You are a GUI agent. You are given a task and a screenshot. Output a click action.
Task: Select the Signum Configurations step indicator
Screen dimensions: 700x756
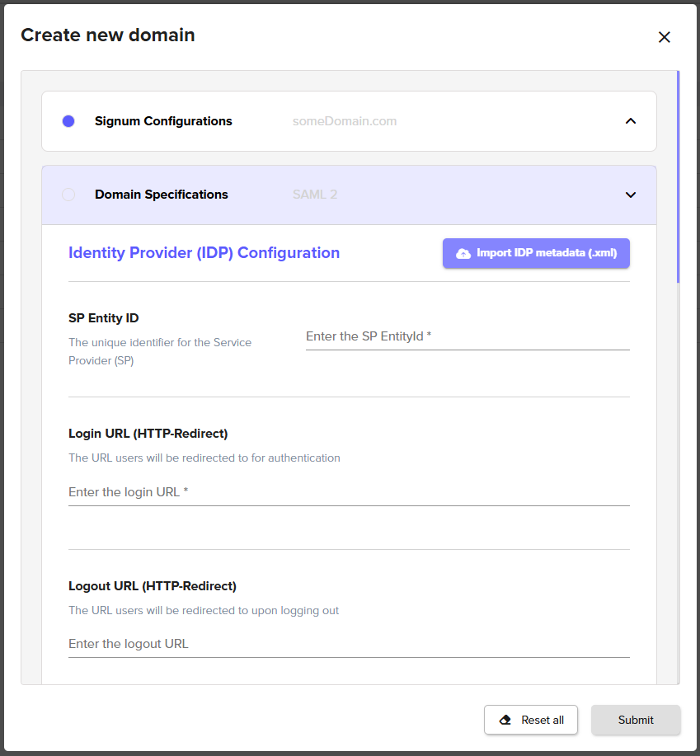68,121
